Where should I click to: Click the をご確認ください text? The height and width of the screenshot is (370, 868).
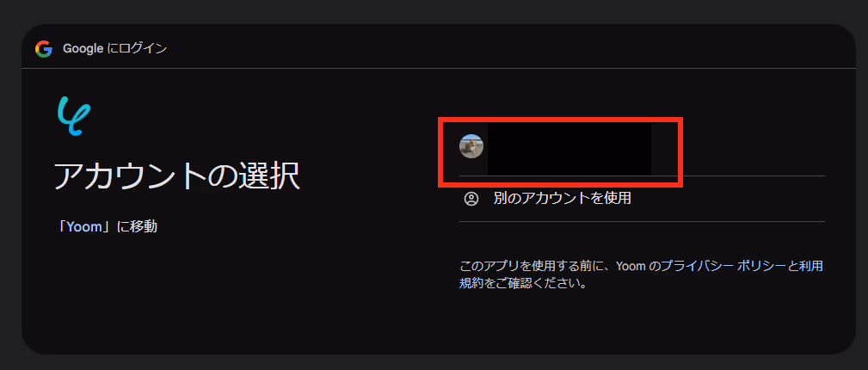coord(535,284)
